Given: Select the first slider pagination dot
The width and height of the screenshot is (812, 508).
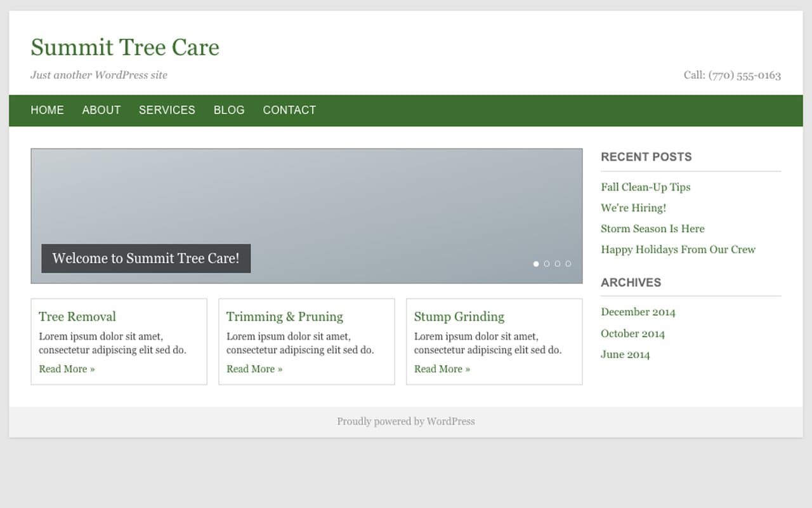Looking at the screenshot, I should click(x=536, y=264).
